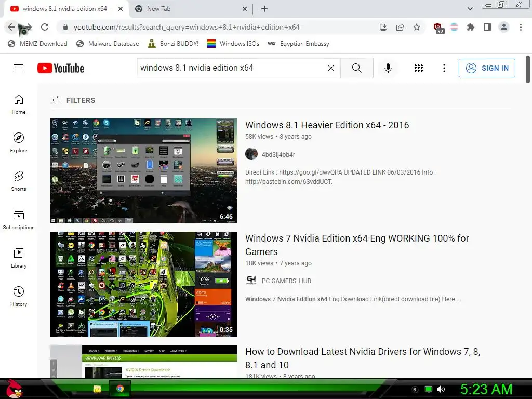Open Explore in the sidebar
The width and height of the screenshot is (532, 399).
pyautogui.click(x=19, y=143)
